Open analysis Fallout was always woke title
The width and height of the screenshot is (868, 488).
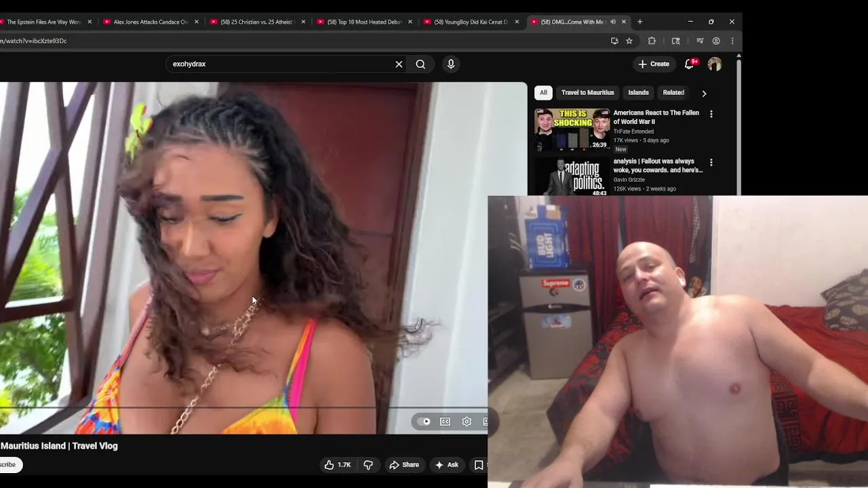658,166
